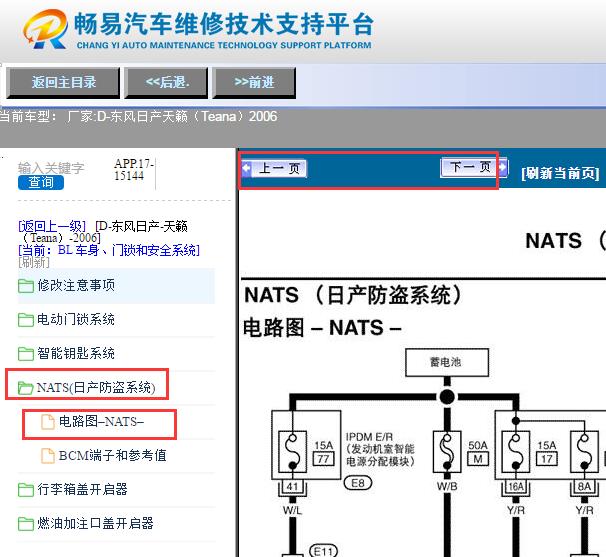Click the 蓄电池 box in the diagram

(x=447, y=363)
